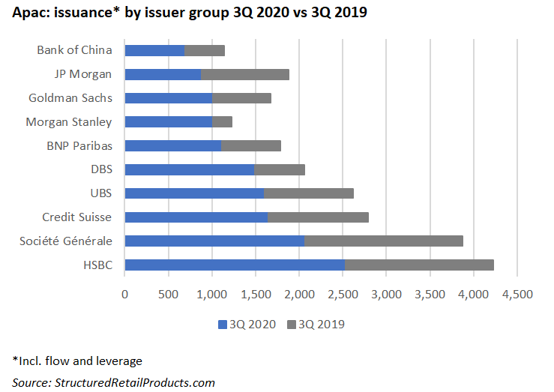This screenshot has width=554, height=392.
Task: Click Morgan Stanley's blue 3Q 2020 bar
Action: 169,121
